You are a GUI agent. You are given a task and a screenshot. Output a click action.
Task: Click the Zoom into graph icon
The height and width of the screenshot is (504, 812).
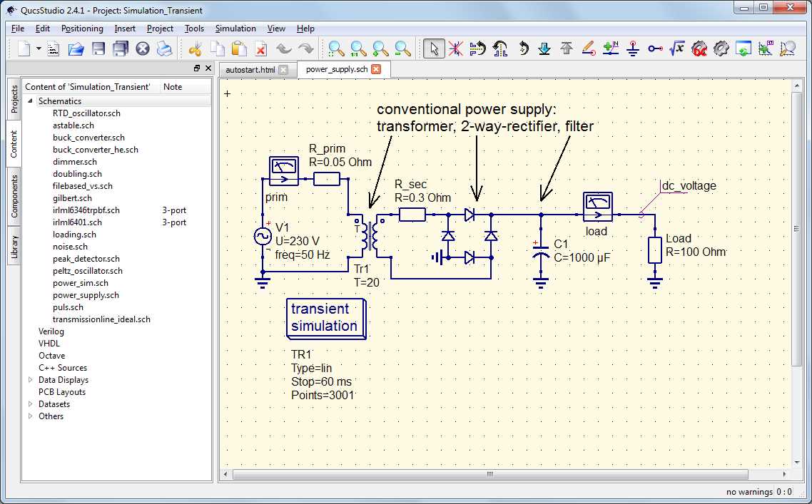[788, 49]
